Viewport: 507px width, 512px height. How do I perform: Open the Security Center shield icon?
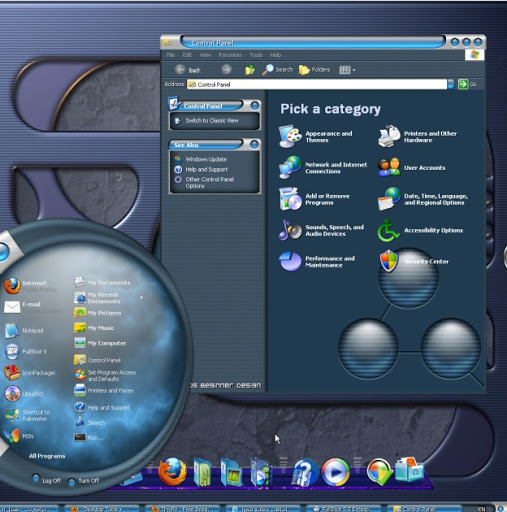(x=389, y=261)
